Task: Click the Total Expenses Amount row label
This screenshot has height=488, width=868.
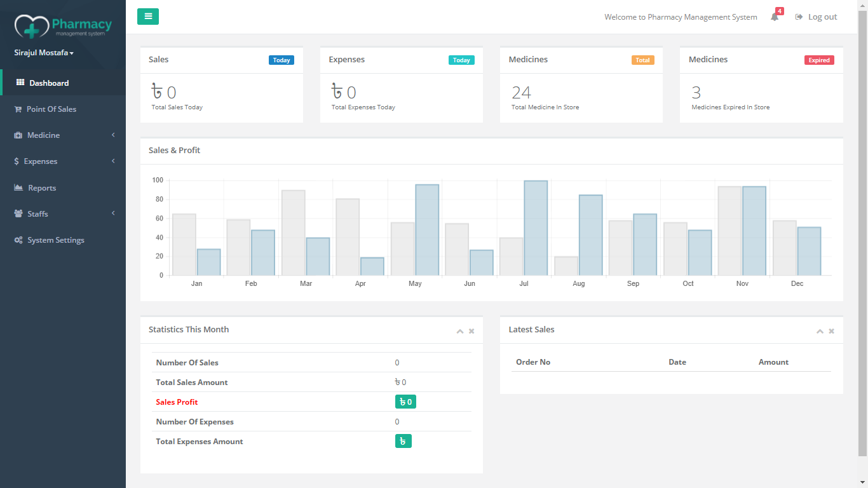Action: tap(200, 442)
